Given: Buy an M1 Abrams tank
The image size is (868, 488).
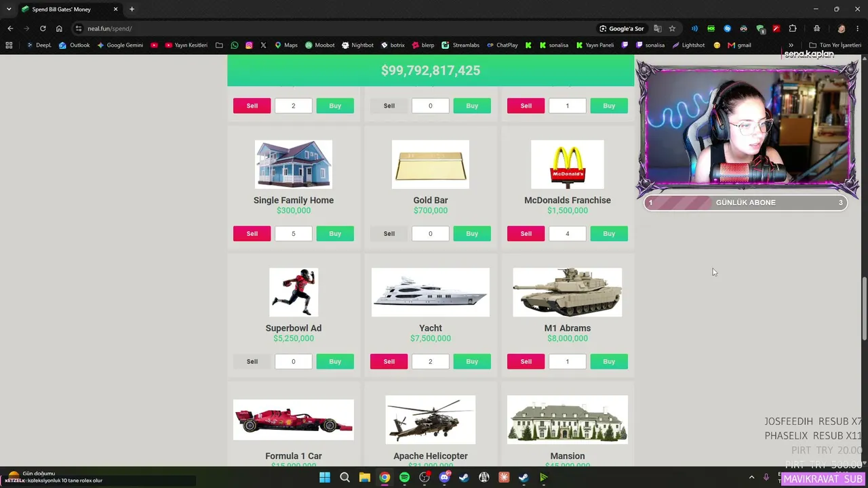Looking at the screenshot, I should click(609, 361).
